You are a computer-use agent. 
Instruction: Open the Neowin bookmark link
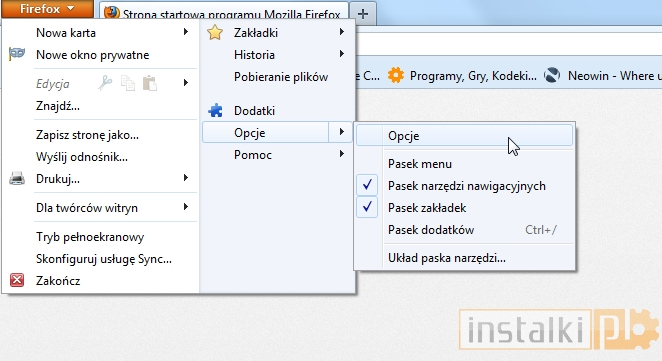pyautogui.click(x=603, y=76)
